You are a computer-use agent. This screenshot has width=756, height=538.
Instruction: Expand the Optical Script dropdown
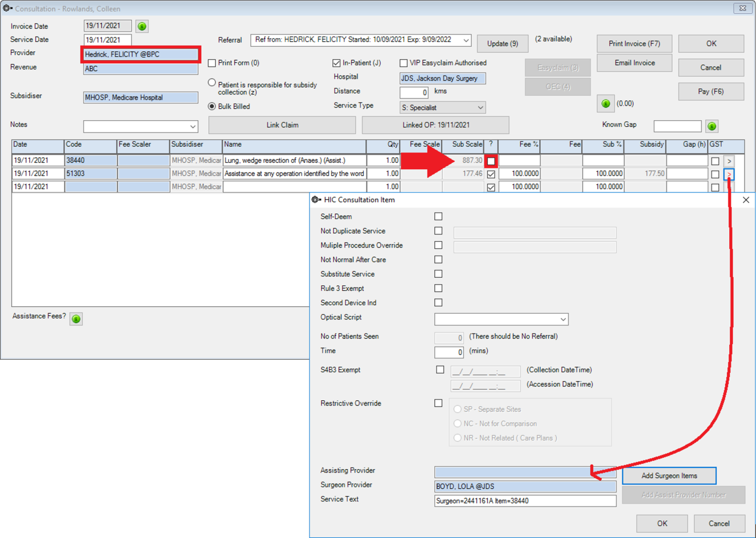tap(562, 319)
